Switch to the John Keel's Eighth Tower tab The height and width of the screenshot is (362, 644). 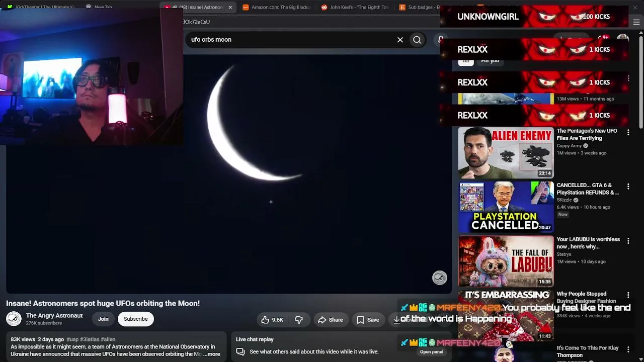tap(355, 8)
